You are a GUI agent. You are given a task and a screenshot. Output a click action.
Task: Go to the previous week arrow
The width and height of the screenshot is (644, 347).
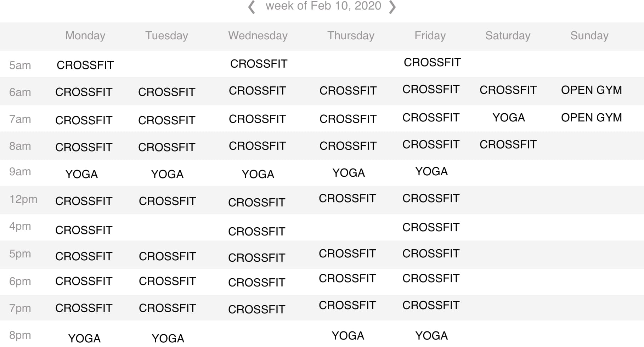point(252,7)
